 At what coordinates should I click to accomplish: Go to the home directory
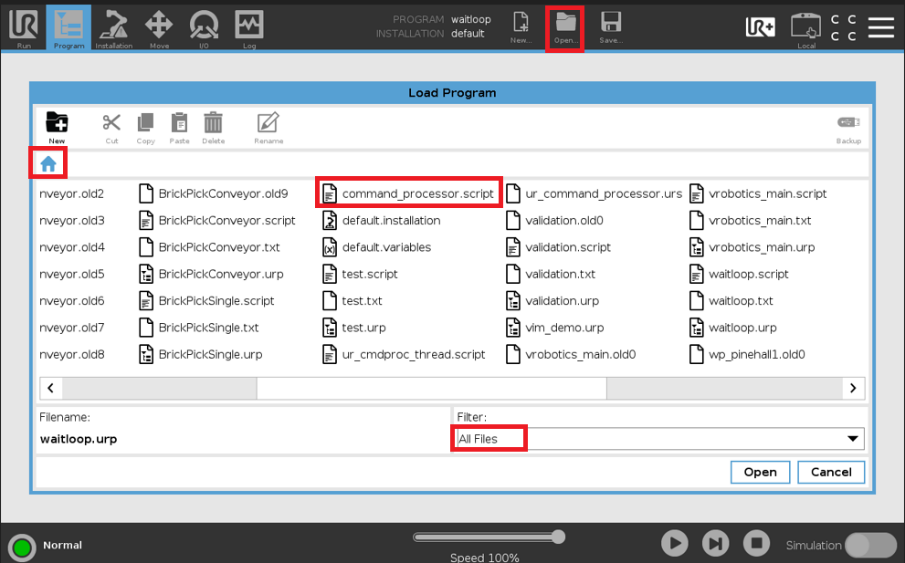[48, 164]
